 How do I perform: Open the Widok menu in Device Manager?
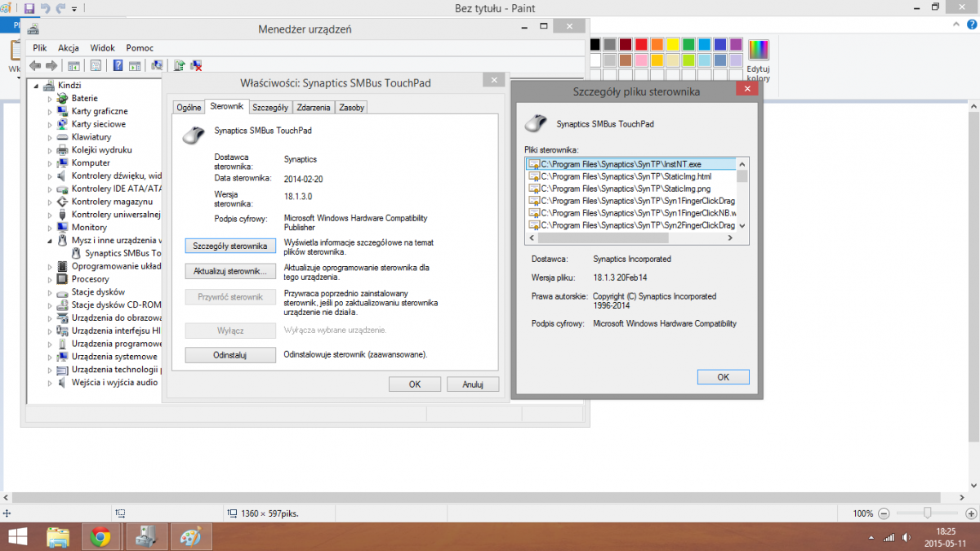pos(103,48)
